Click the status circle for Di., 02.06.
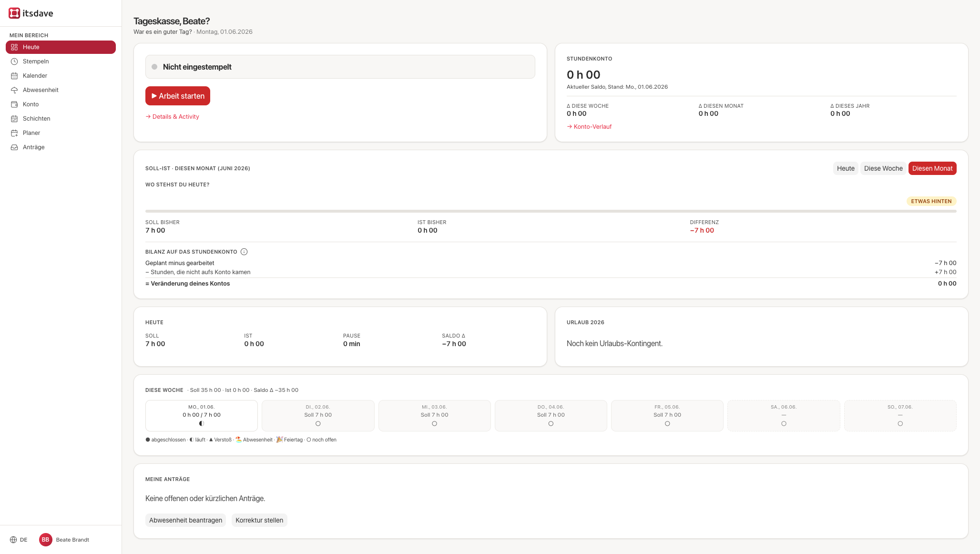Screen dimensions: 980x554 pos(318,423)
